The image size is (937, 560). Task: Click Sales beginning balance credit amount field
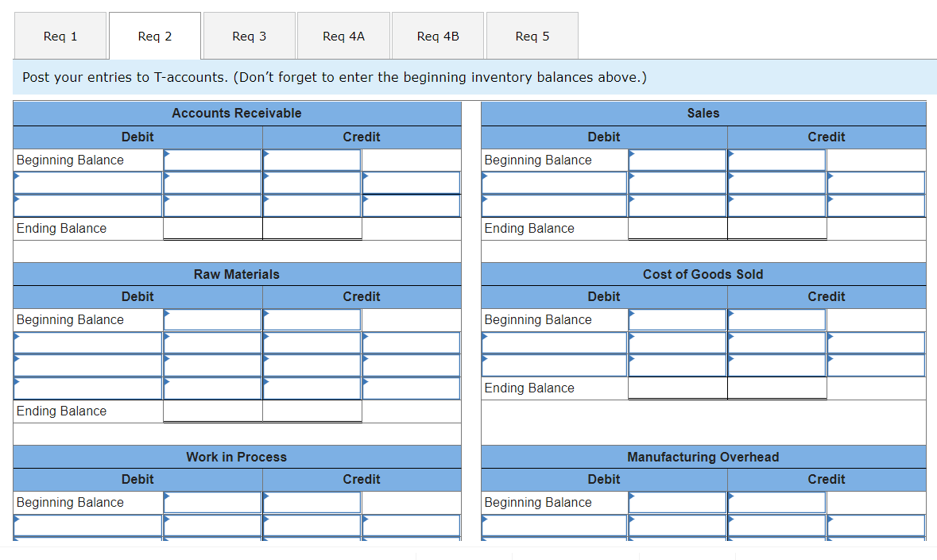click(x=776, y=160)
